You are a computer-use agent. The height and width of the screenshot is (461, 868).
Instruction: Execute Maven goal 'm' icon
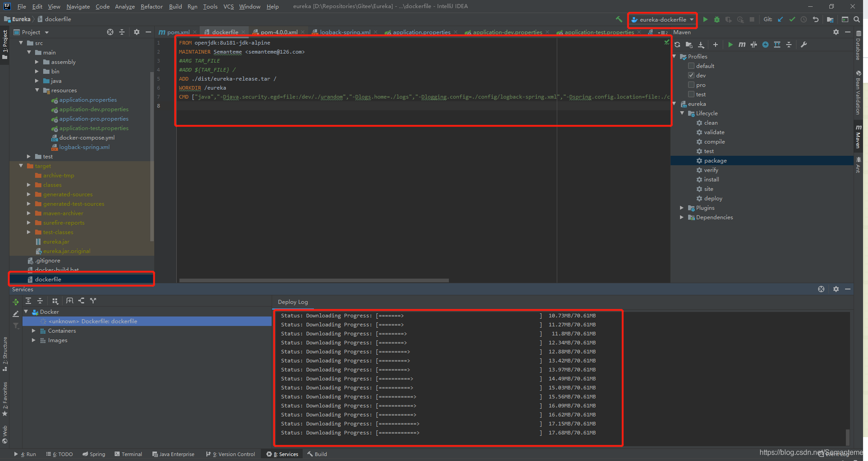[742, 45]
